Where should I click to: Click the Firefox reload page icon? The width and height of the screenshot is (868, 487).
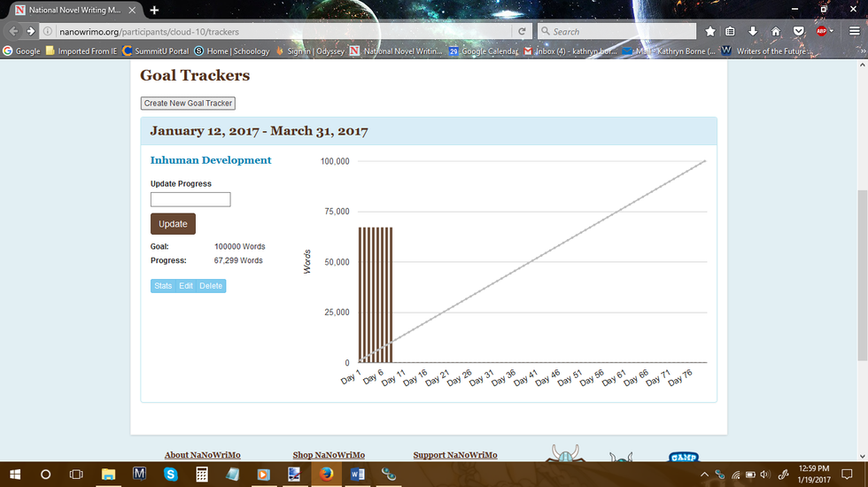click(523, 31)
